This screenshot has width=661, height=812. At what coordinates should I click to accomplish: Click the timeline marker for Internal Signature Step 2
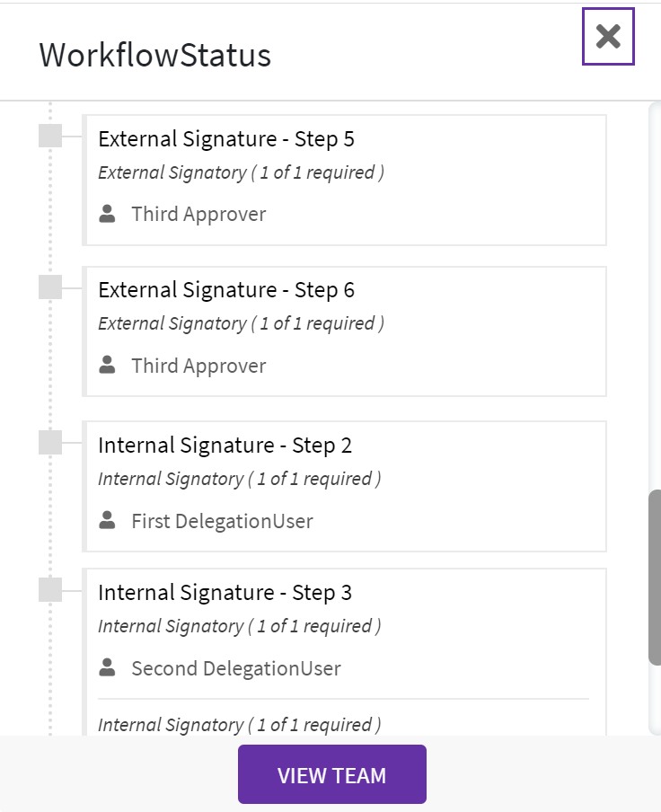coord(50,443)
